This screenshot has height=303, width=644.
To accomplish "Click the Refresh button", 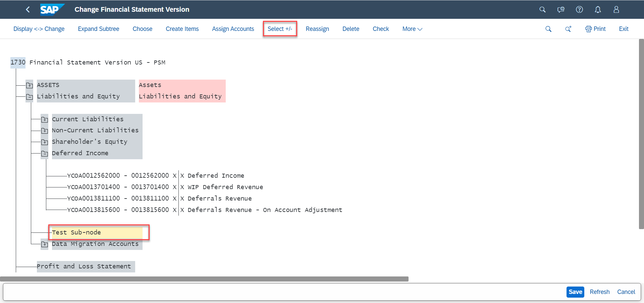I will tap(600, 292).
